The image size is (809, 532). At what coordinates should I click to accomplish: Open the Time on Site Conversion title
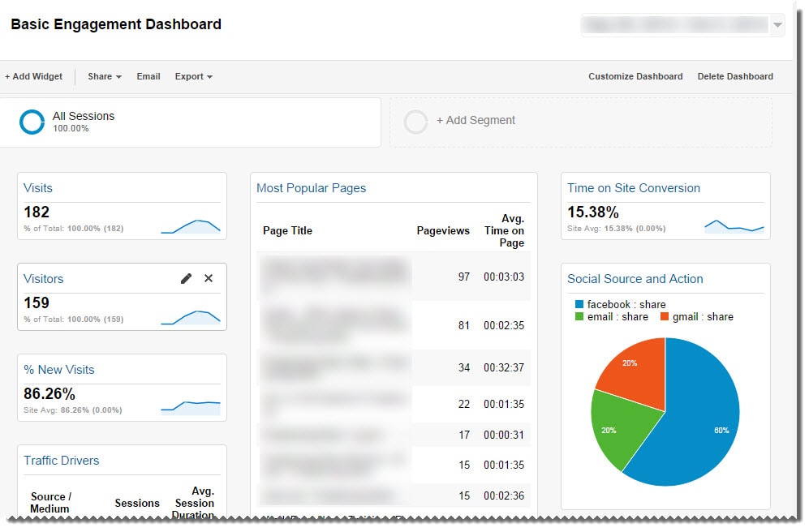point(634,188)
